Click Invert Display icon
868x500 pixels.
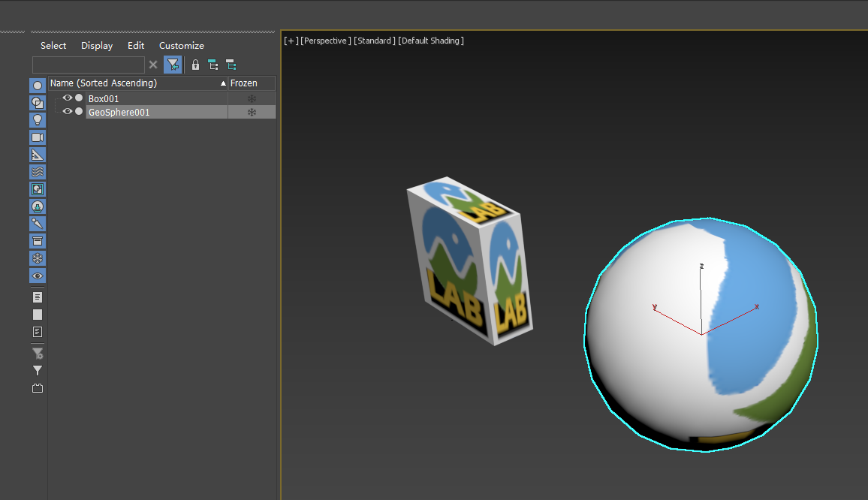38,332
